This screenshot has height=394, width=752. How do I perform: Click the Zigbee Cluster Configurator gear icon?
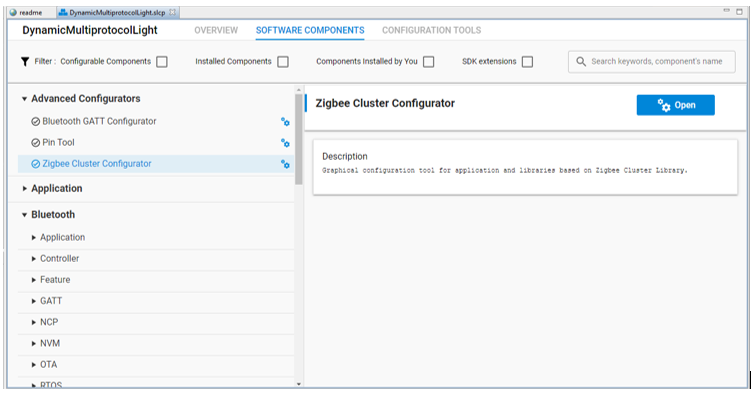tap(285, 164)
